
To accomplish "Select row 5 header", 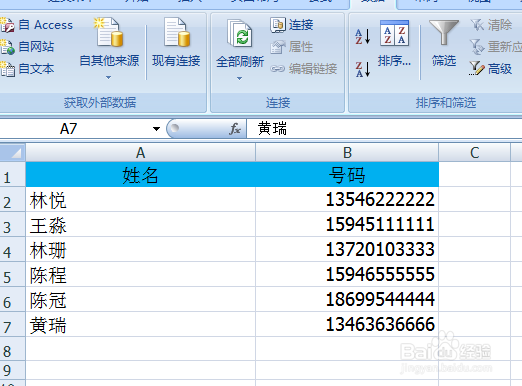I will [x=12, y=274].
